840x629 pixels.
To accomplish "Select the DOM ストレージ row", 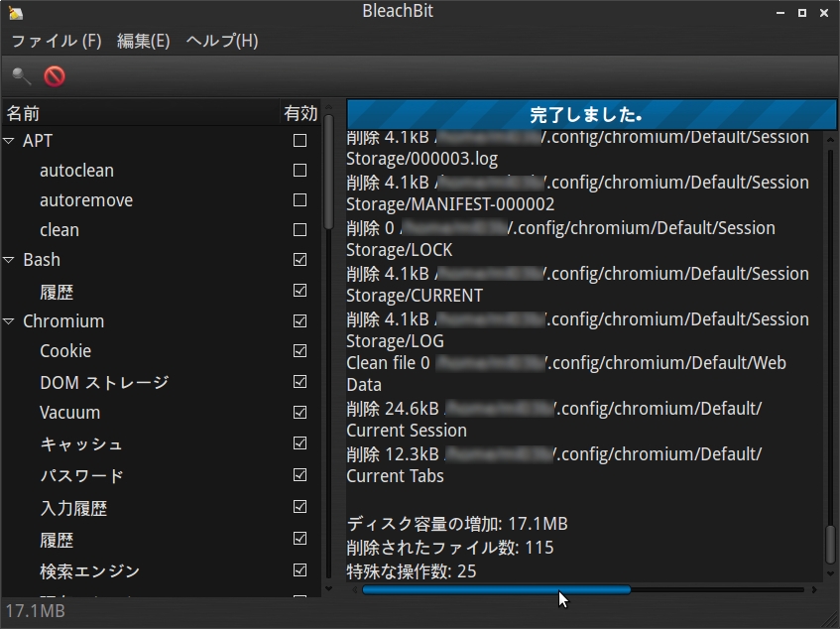I will (x=161, y=382).
